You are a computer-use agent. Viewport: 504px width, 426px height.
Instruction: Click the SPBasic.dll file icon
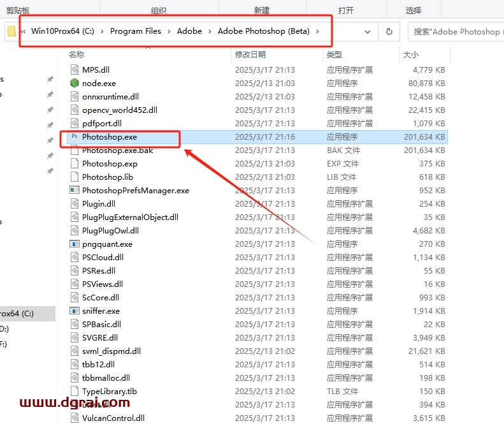coord(75,324)
